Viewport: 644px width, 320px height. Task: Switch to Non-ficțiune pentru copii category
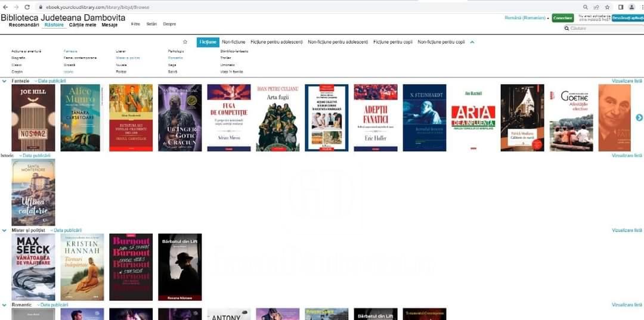coord(441,42)
